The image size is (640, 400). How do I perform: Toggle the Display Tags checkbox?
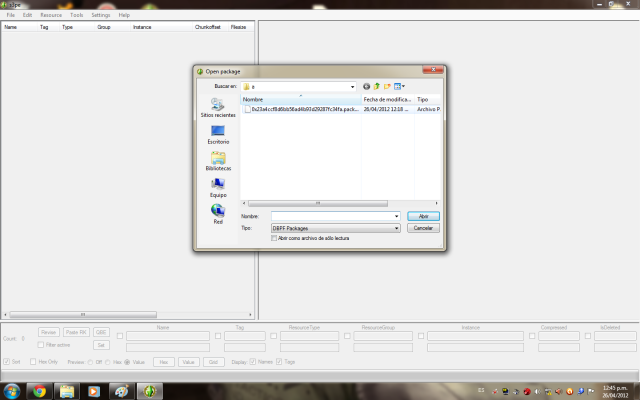279,362
